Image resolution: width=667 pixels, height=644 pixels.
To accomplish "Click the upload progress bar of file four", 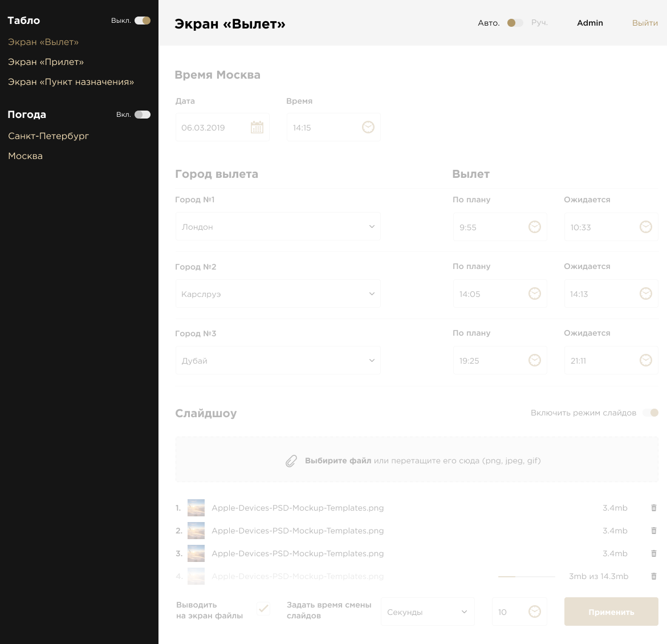I will 526,577.
